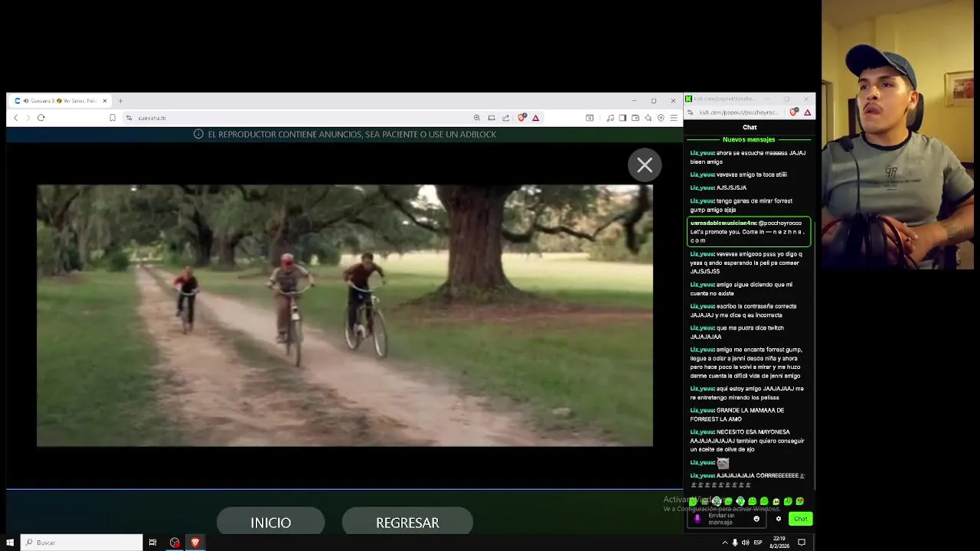Switch the ESP input language indicator
The image size is (980, 551).
[758, 543]
